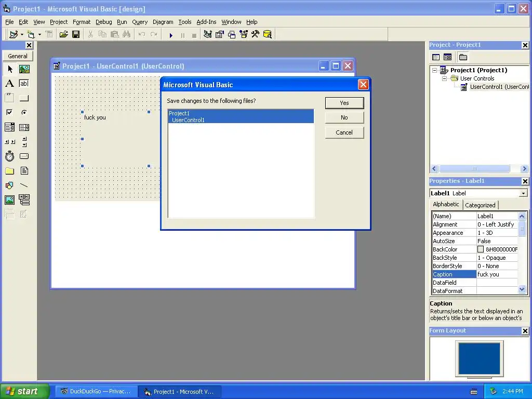Switch to the Alphabetic properties tab
Image resolution: width=532 pixels, height=399 pixels.
[446, 204]
